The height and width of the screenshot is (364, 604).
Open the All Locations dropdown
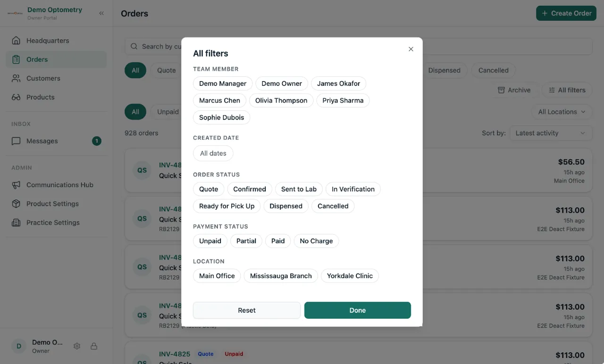(562, 112)
